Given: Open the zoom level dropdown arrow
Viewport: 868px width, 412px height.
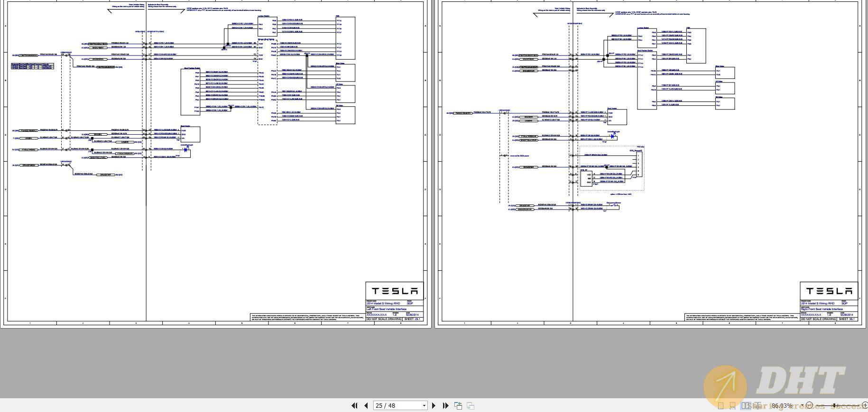Looking at the screenshot, I should click(802, 405).
